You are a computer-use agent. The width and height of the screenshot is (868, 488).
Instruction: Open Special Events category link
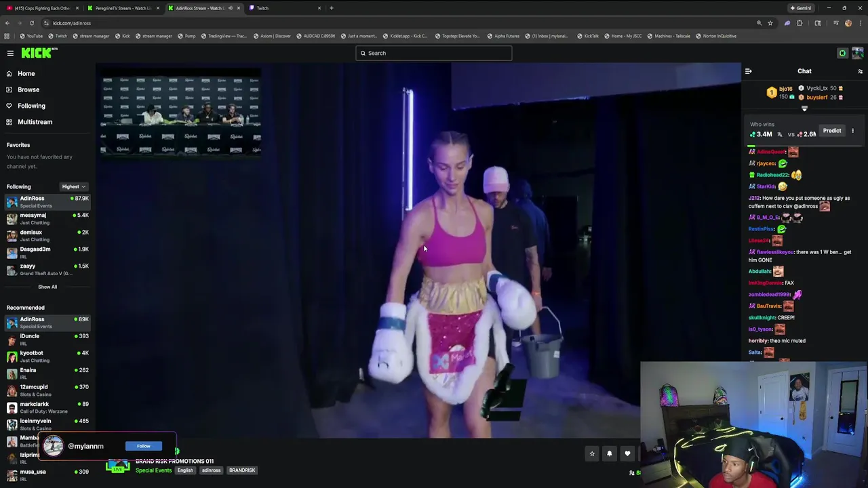[153, 470]
